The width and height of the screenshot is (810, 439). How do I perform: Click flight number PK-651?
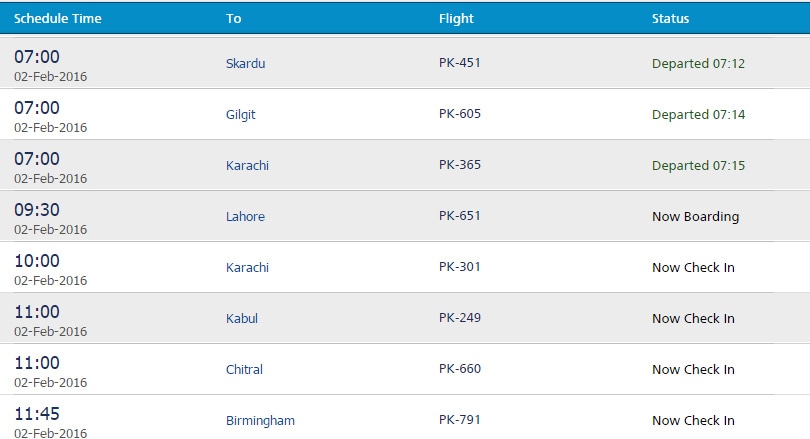[x=459, y=215]
